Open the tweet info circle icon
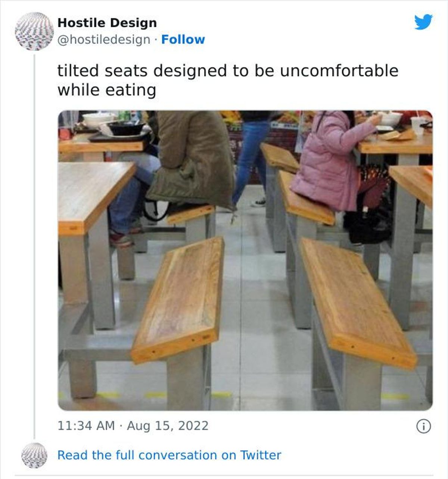Image resolution: width=448 pixels, height=479 pixels. [x=424, y=426]
